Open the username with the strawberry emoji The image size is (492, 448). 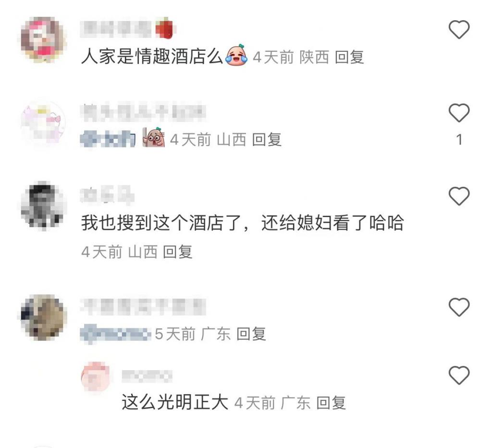tap(127, 29)
